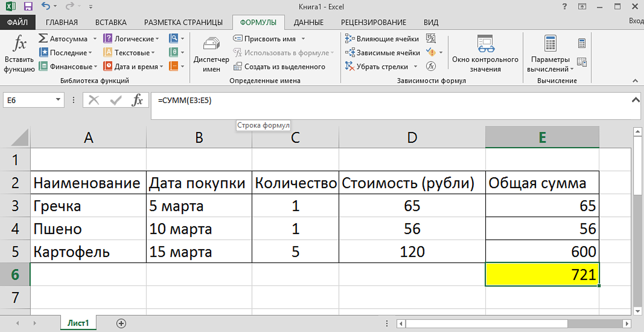The image size is (644, 332).
Task: Click Создать из выделенного
Action: 279,66
